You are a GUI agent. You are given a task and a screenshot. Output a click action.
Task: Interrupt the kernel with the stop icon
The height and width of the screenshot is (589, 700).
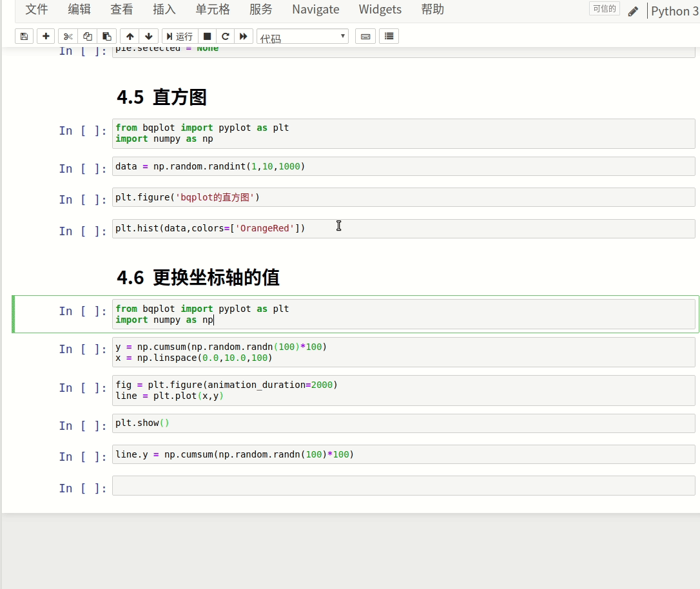[207, 36]
